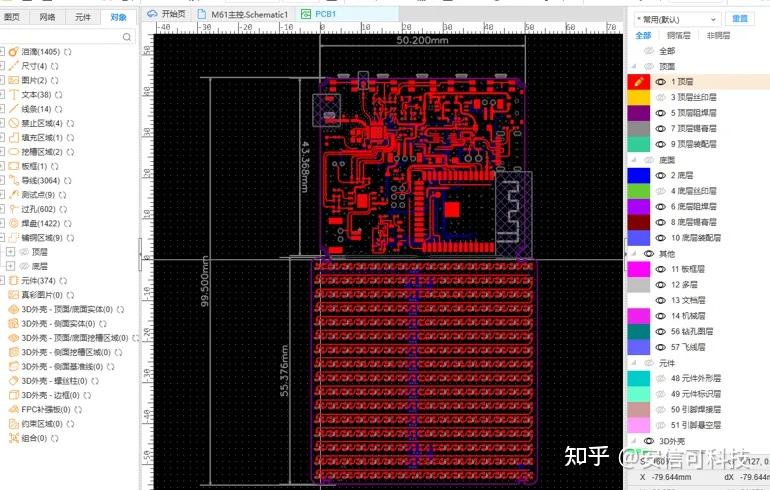
Task: Click the 测试点(9) test point icon
Action: pos(14,194)
